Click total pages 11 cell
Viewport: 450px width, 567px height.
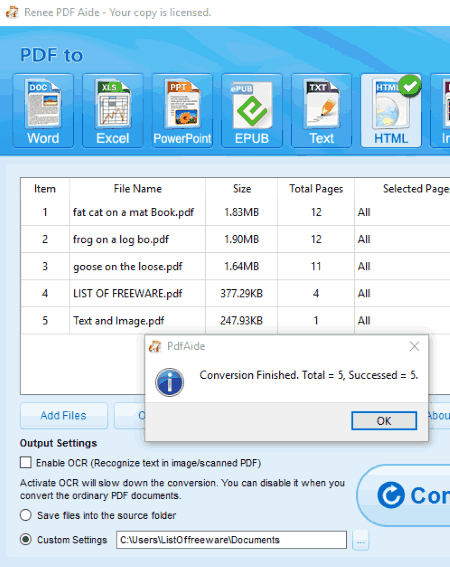click(x=316, y=267)
